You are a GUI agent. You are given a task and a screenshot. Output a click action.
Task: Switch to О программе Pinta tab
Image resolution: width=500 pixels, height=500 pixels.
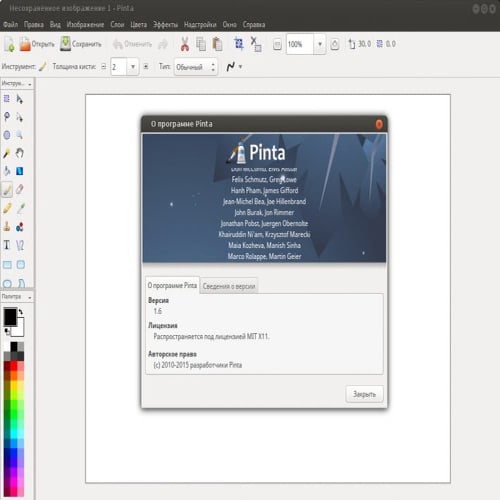pos(172,286)
